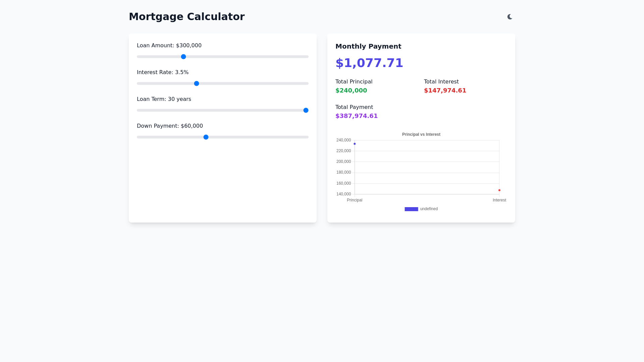This screenshot has height=362, width=644.
Task: Click the Interest Rate: 3.5% label
Action: click(163, 72)
